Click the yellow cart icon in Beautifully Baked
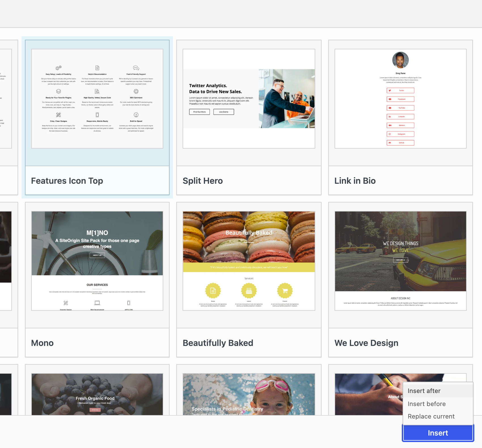This screenshot has height=448, width=482. (285, 291)
